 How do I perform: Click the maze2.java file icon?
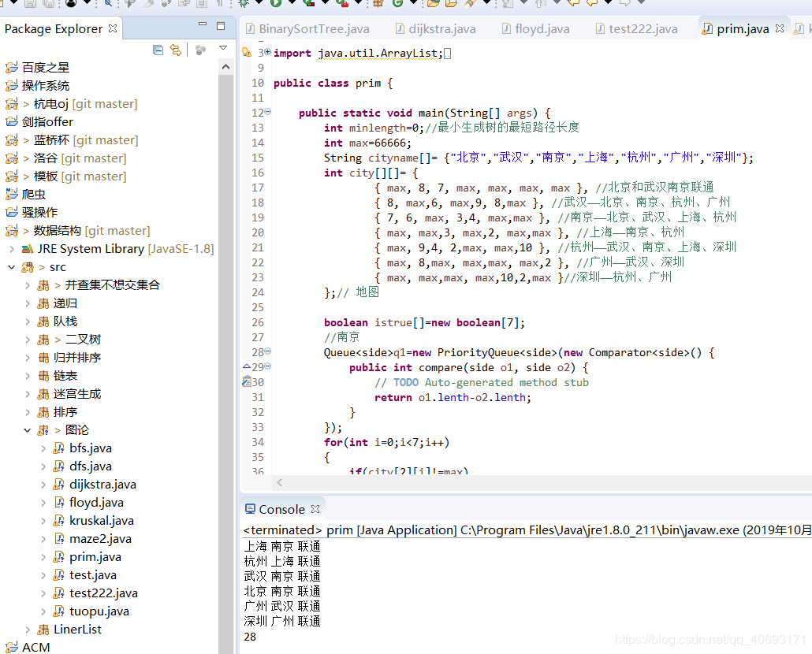[x=59, y=539]
